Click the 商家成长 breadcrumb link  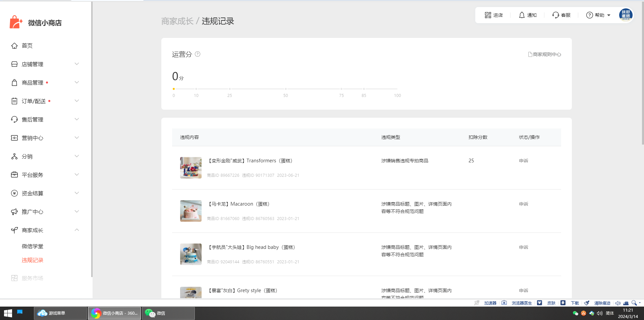click(177, 21)
